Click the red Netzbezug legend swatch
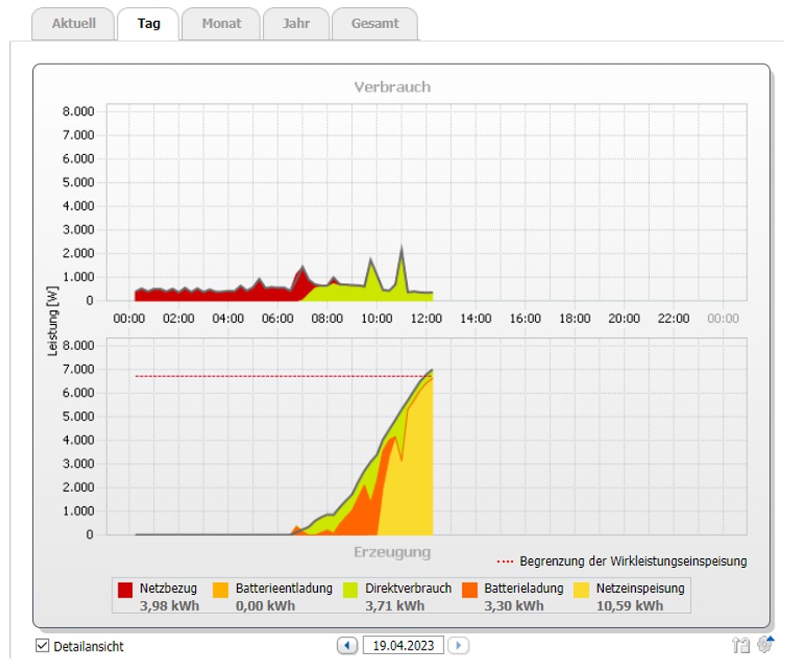Viewport: 812px width, 668px height. coord(125,590)
